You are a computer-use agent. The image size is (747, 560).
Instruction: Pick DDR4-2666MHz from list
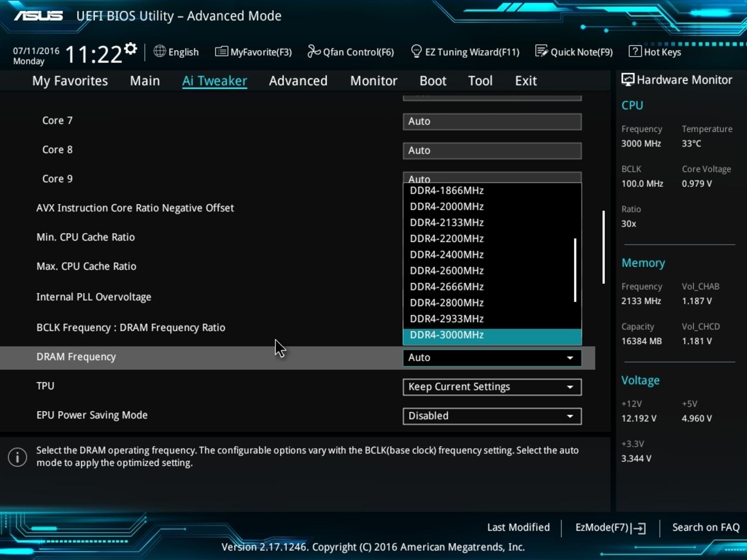492,287
